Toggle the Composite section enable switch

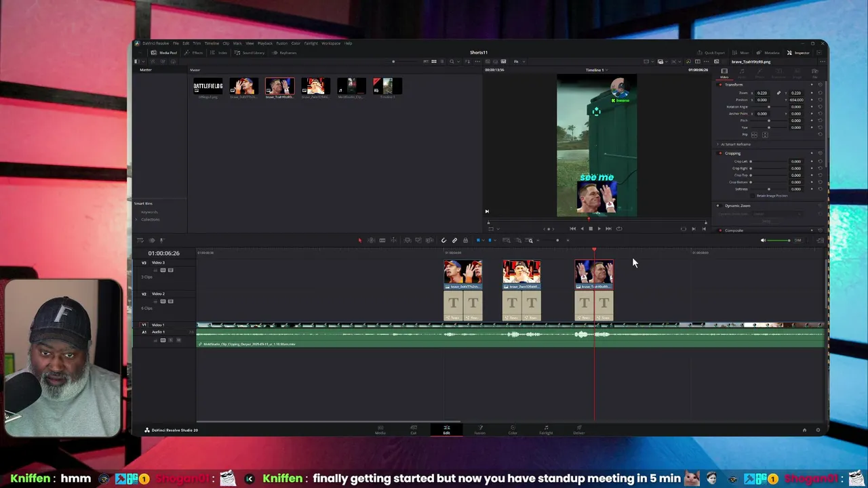(x=720, y=230)
